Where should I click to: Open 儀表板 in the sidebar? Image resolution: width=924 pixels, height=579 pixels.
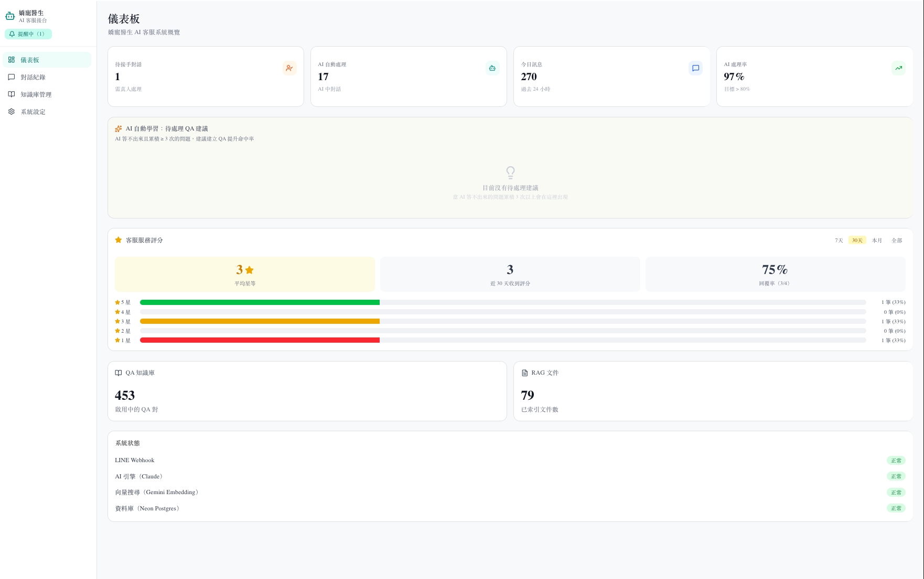(47, 60)
